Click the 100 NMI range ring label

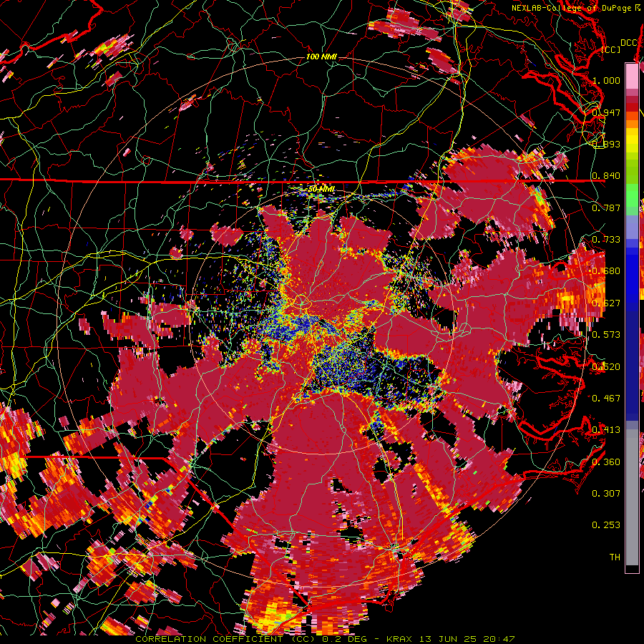click(321, 57)
